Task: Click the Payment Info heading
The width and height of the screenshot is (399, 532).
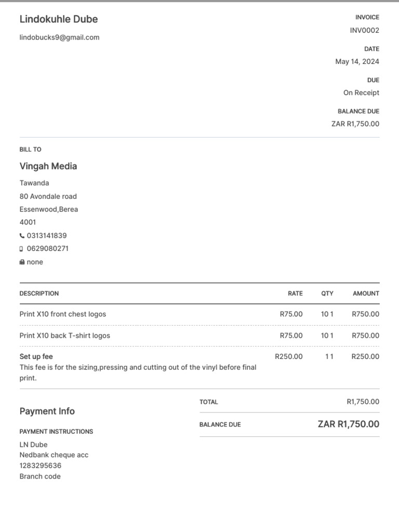Action: coord(47,411)
